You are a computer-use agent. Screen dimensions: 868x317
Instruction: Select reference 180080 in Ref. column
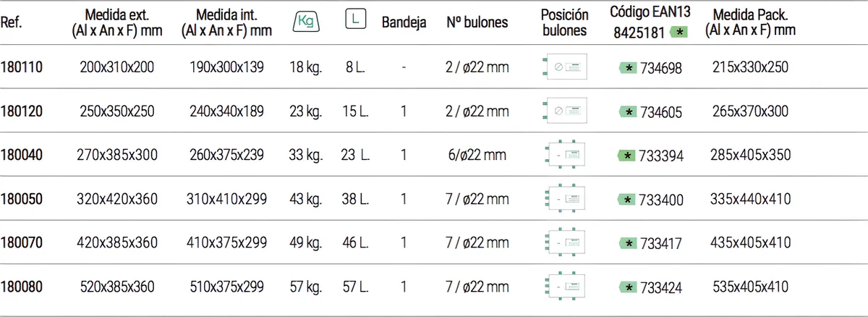click(x=22, y=287)
